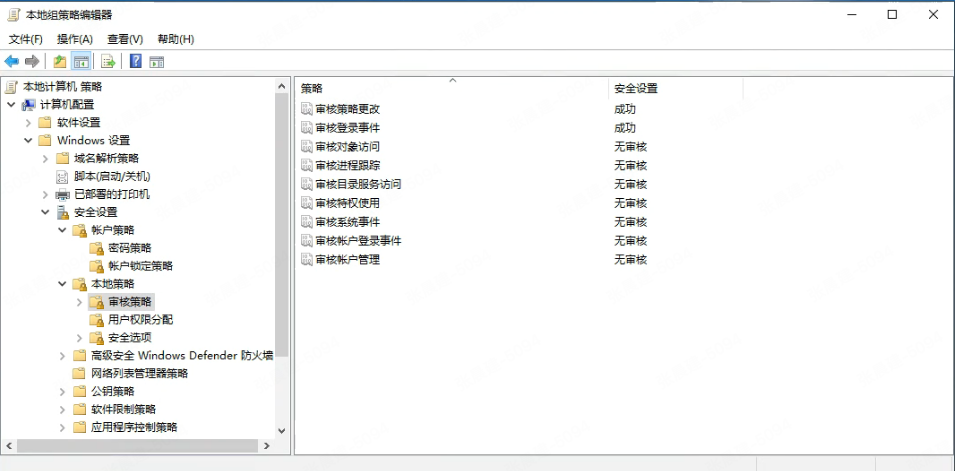The width and height of the screenshot is (955, 471).
Task: Click the policy icon beside 审核对象访问
Action: tap(307, 147)
